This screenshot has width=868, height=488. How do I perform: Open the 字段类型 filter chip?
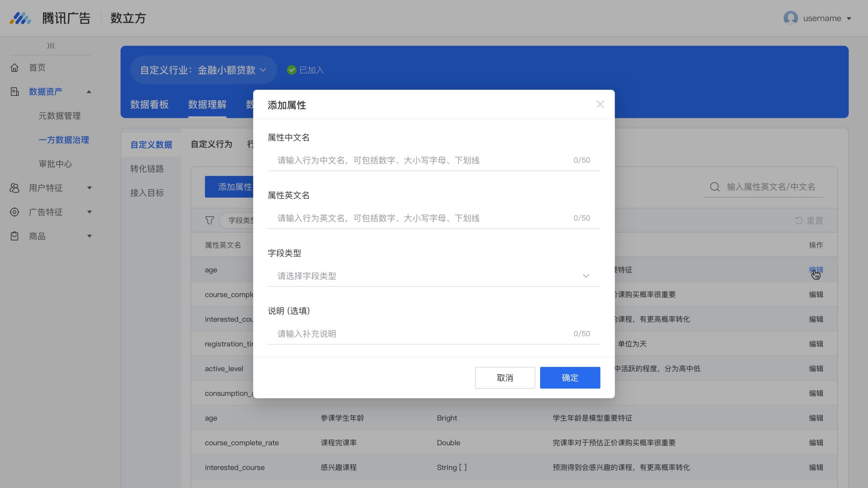tap(237, 220)
